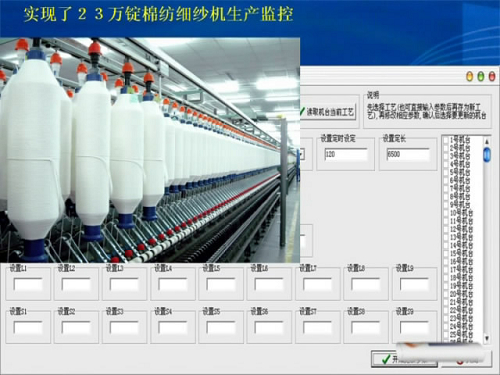Image resolution: width=500 pixels, height=375 pixels.
Task: Toggle the 20号机台 checkbox
Action: pyautogui.click(x=446, y=294)
